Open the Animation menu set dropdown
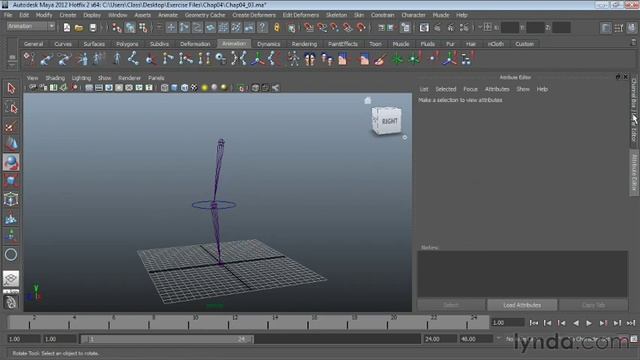Viewport: 640px width, 360px height. point(31,26)
